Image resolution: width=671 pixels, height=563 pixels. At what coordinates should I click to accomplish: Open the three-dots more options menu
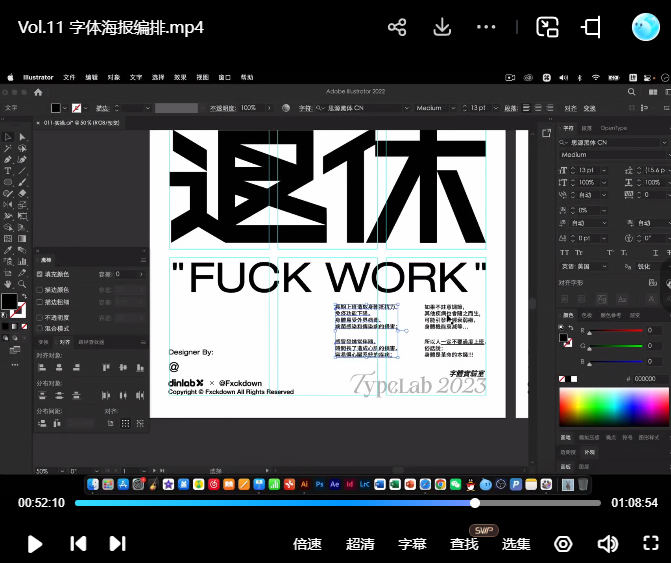point(487,27)
